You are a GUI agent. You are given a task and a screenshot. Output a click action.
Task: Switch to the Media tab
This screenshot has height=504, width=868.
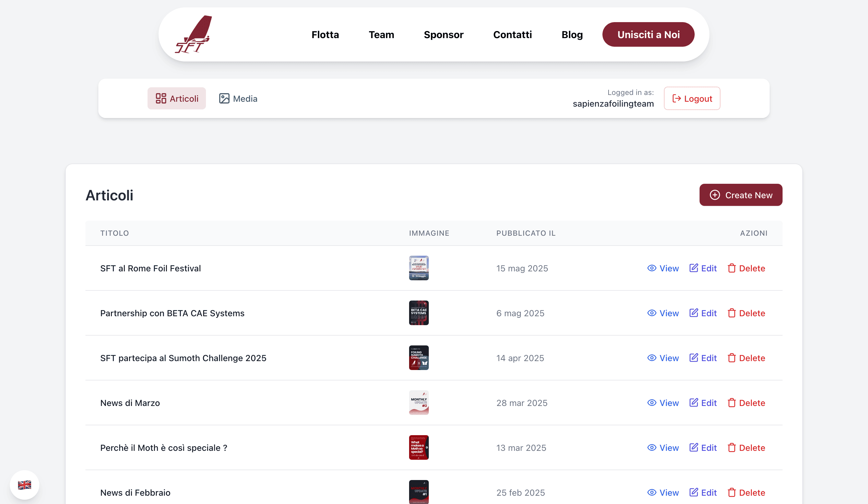[x=238, y=99]
